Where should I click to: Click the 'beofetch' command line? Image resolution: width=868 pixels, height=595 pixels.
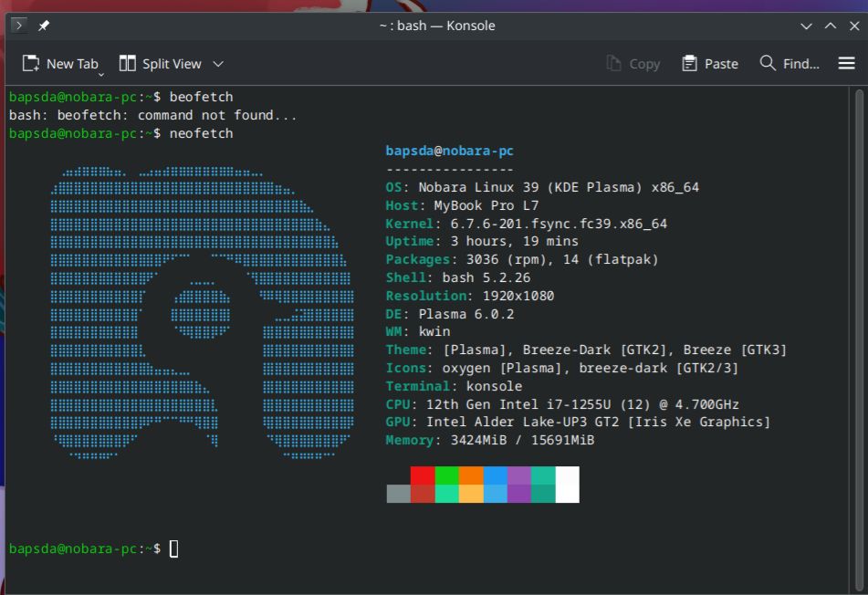tap(120, 97)
